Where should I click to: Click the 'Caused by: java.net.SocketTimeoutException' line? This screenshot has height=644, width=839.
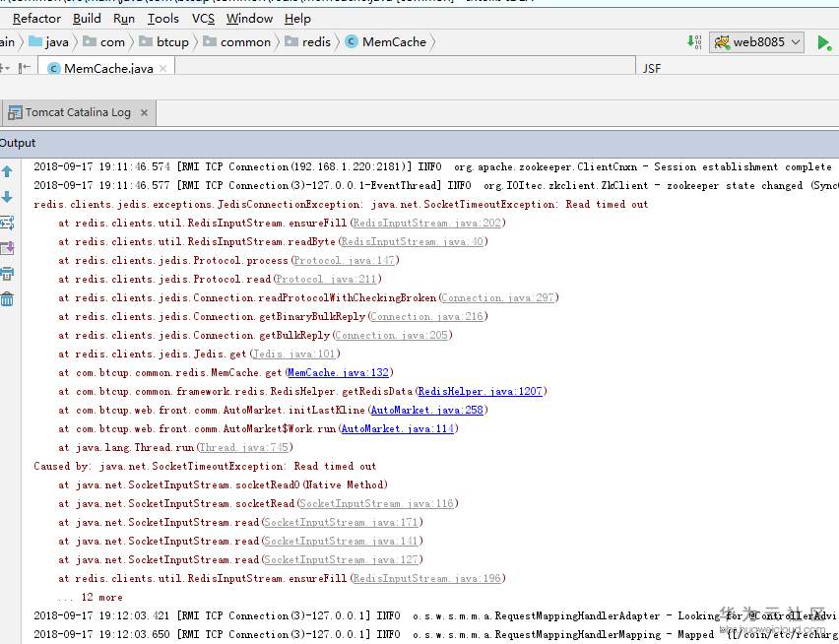(205, 467)
